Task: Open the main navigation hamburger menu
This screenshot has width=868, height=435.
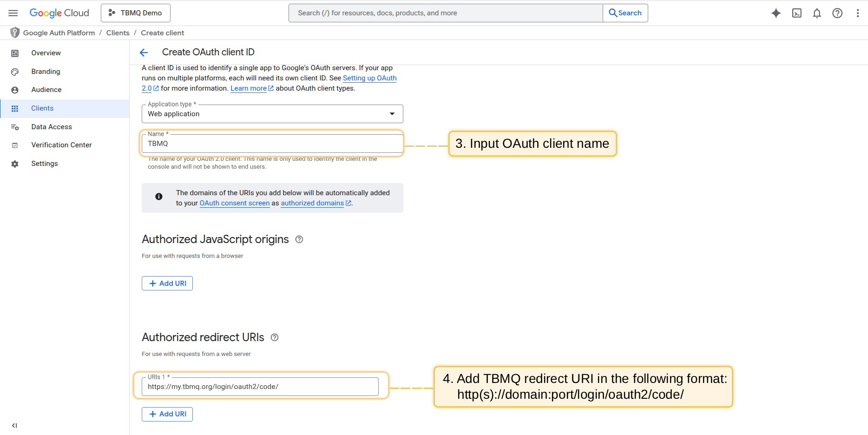Action: pos(13,13)
